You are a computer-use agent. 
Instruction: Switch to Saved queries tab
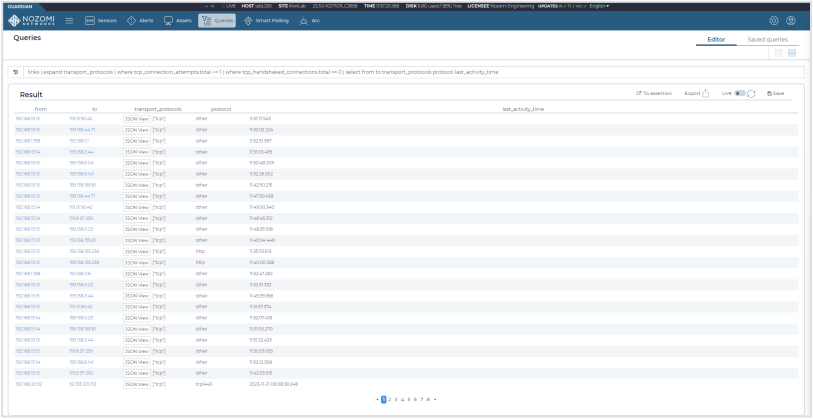click(768, 39)
